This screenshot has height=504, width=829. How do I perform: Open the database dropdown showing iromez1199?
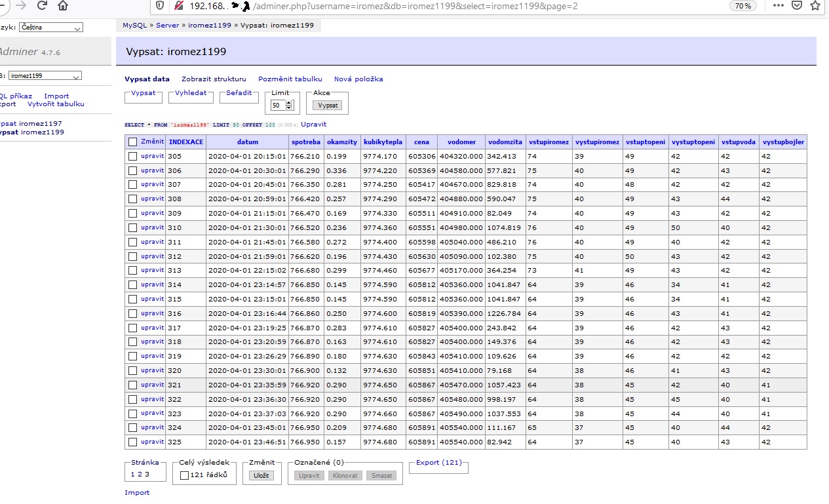(45, 75)
